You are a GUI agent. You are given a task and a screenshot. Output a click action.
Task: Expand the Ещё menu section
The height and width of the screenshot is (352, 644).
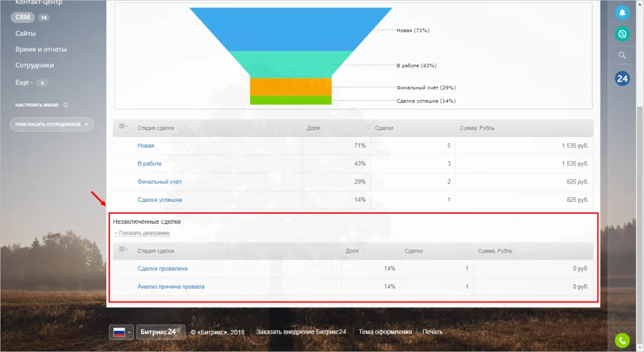pos(24,82)
